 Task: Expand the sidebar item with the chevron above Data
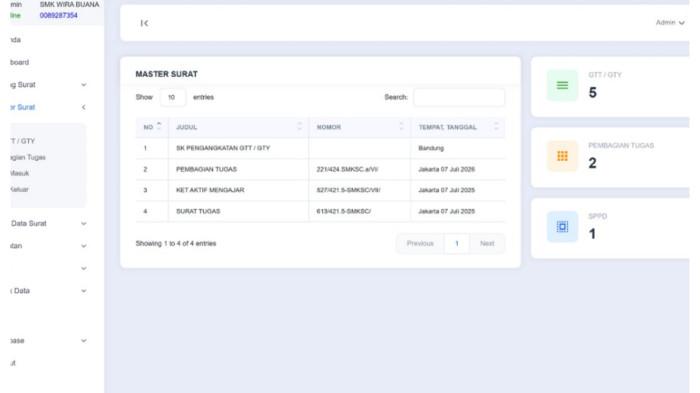coord(83,268)
